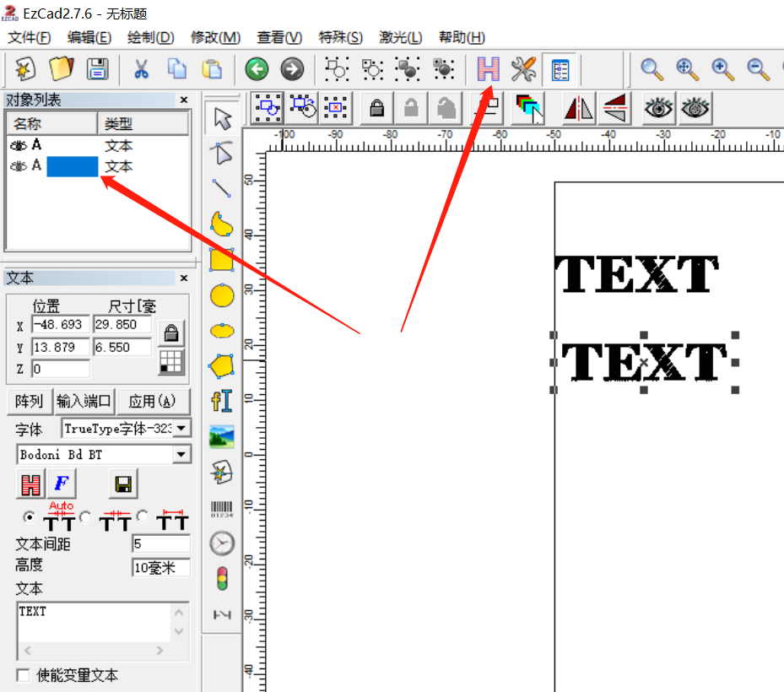Click the zoom out magnifier icon
Viewport: 784px width, 692px height.
[758, 69]
